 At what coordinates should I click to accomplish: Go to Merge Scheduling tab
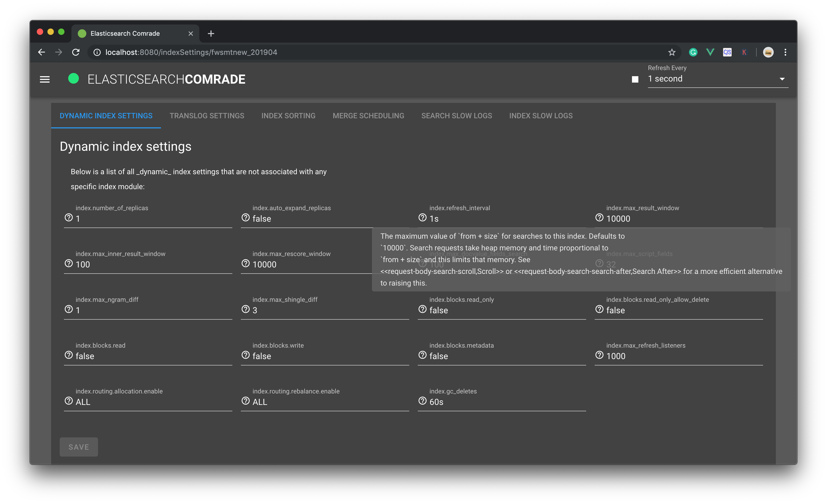pos(368,116)
